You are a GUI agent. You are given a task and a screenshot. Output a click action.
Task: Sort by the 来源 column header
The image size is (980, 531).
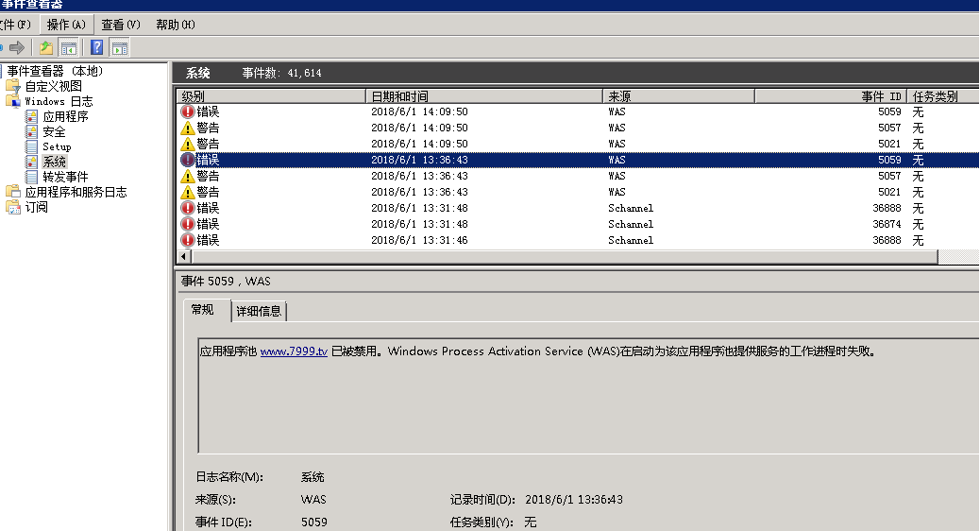(x=679, y=96)
